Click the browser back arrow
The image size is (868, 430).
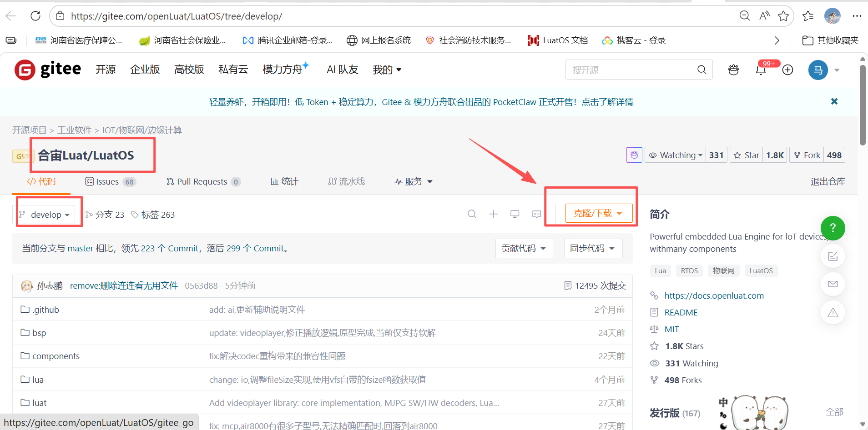pyautogui.click(x=11, y=16)
